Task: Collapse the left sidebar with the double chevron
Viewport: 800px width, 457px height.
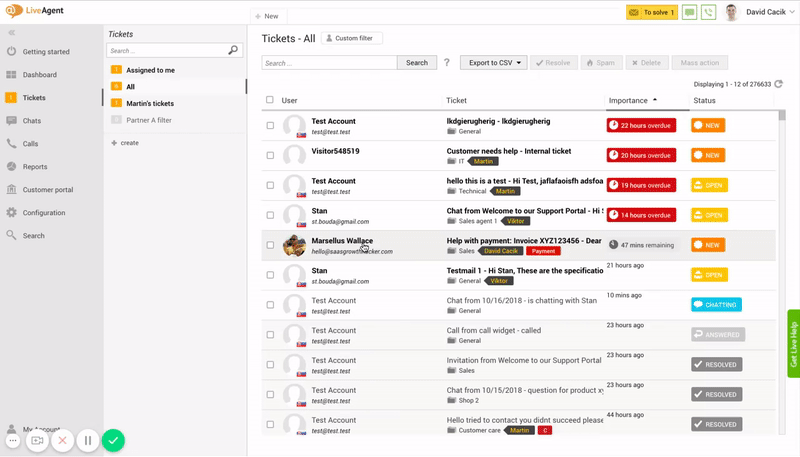Action: (x=12, y=33)
